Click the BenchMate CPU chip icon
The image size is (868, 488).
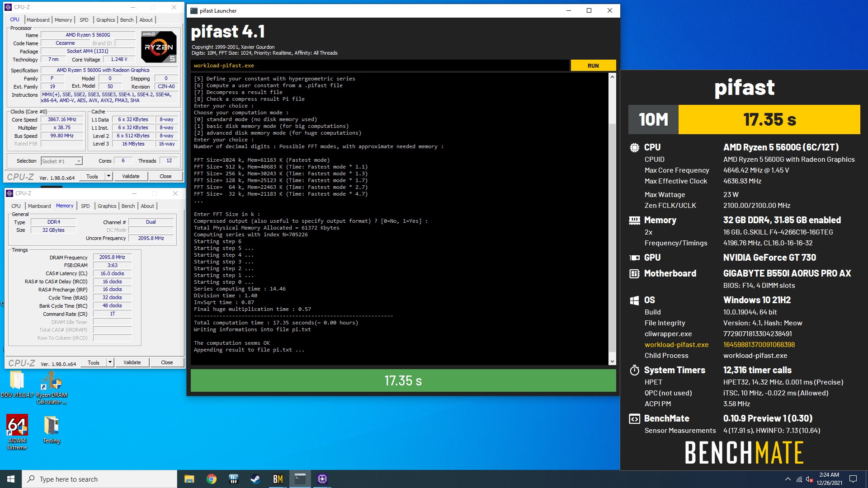[x=634, y=147]
